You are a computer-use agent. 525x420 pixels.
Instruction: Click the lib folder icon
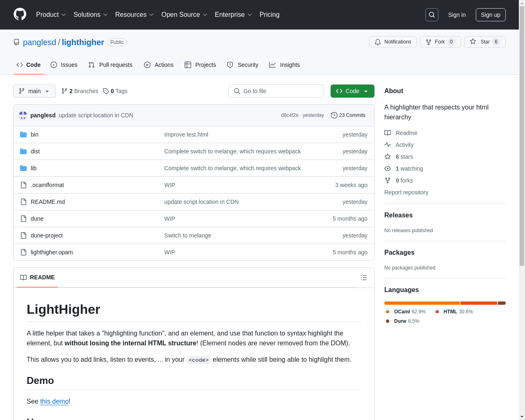pos(23,168)
